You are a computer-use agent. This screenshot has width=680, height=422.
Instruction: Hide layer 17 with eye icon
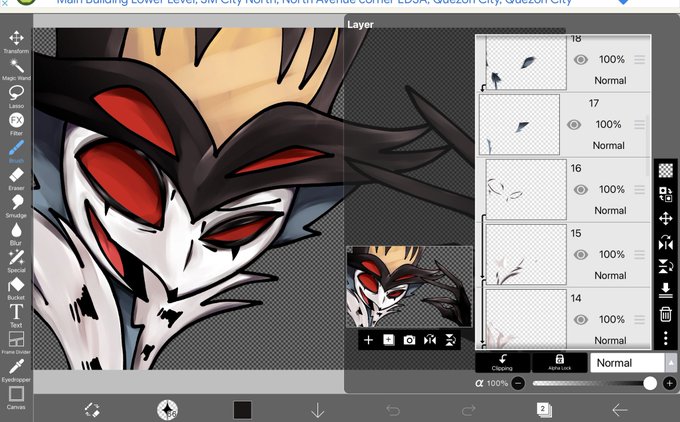(574, 124)
